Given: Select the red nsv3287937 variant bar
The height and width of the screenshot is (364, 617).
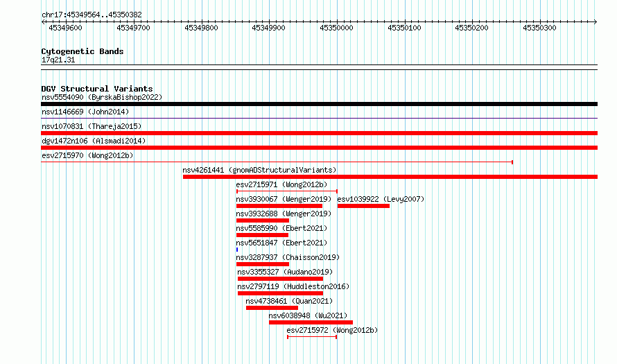Looking at the screenshot, I should [x=263, y=264].
